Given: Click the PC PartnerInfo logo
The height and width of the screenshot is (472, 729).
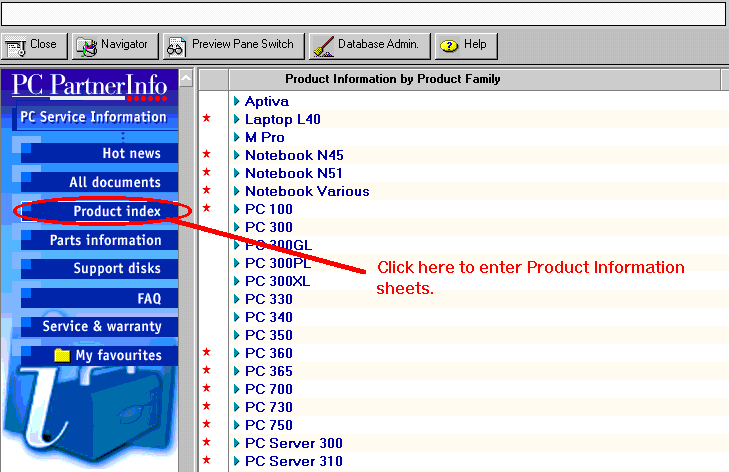Looking at the screenshot, I should 90,86.
